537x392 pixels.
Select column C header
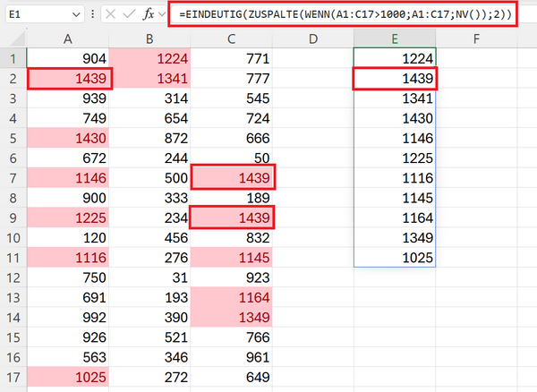(233, 38)
